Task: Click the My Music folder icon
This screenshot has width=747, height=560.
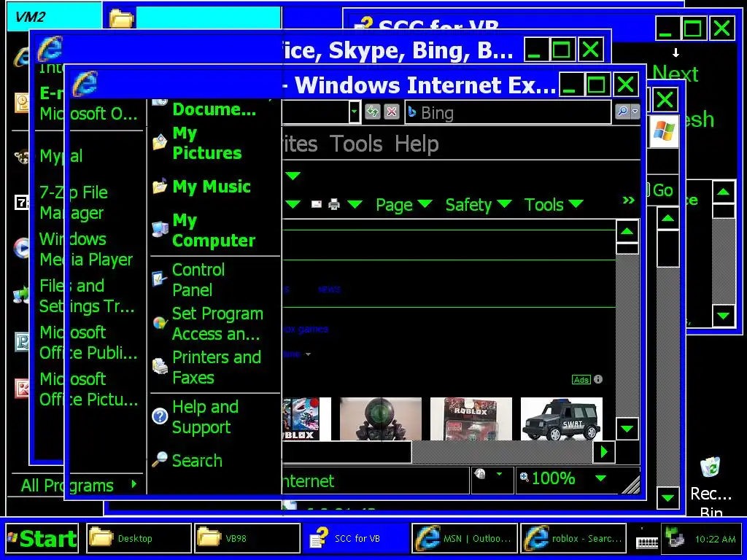Action: [160, 186]
